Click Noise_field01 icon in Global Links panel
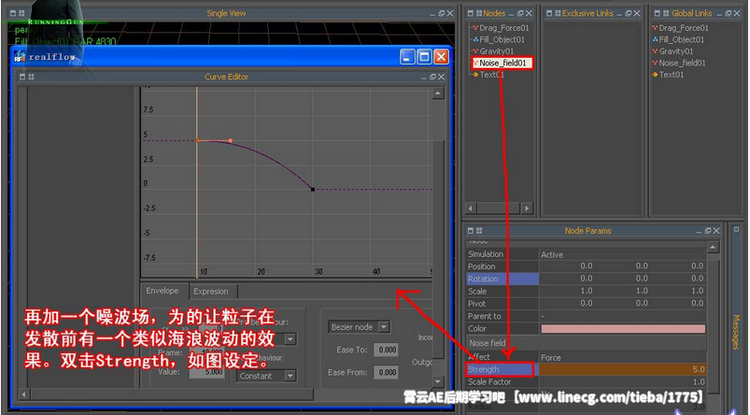 pyautogui.click(x=655, y=63)
